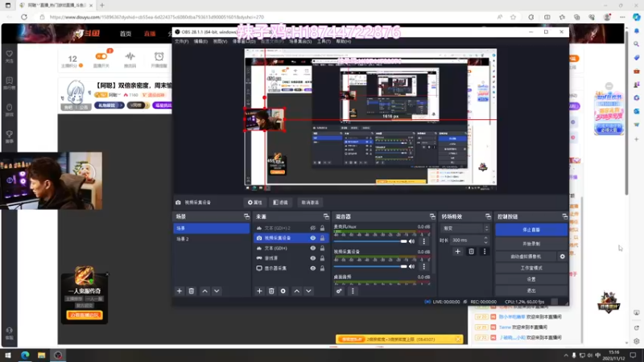Open virtual camera settings via the gear beside 启动虚拟摄像机
This screenshot has height=362, width=644.
[x=562, y=257]
